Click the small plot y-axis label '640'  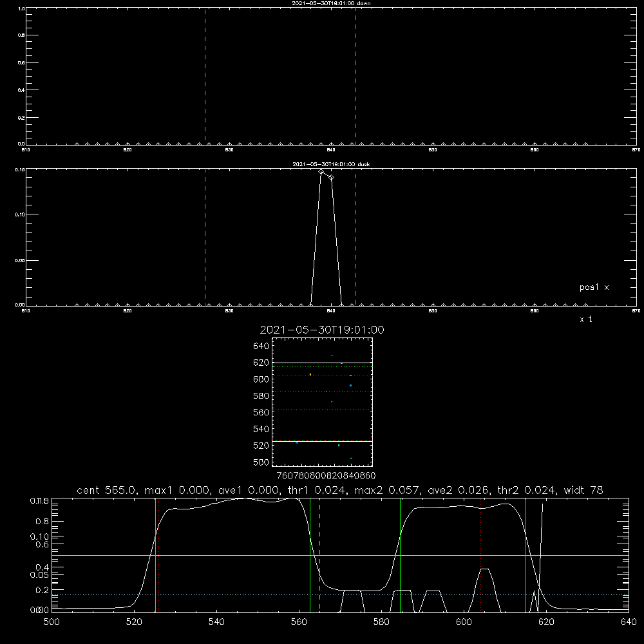click(x=261, y=346)
